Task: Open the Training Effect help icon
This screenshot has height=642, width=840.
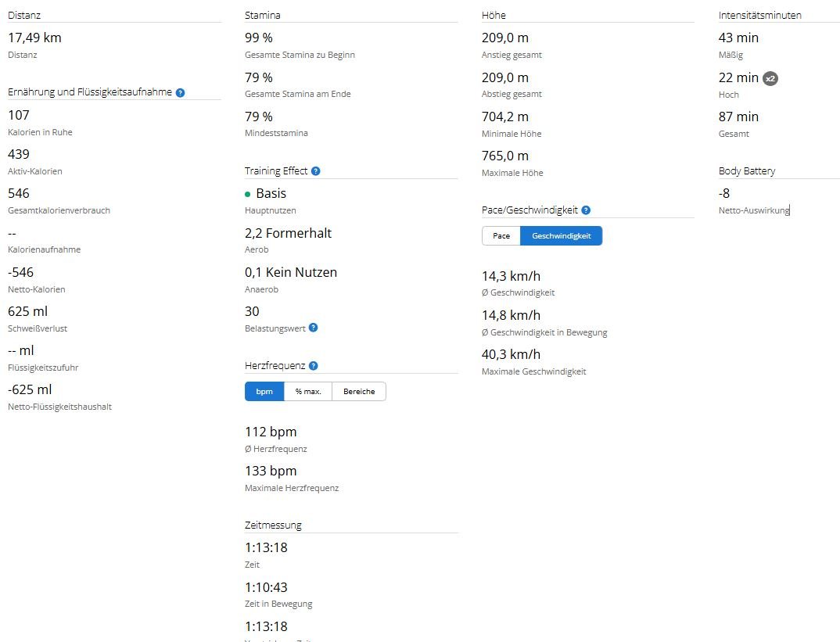Action: [x=315, y=171]
